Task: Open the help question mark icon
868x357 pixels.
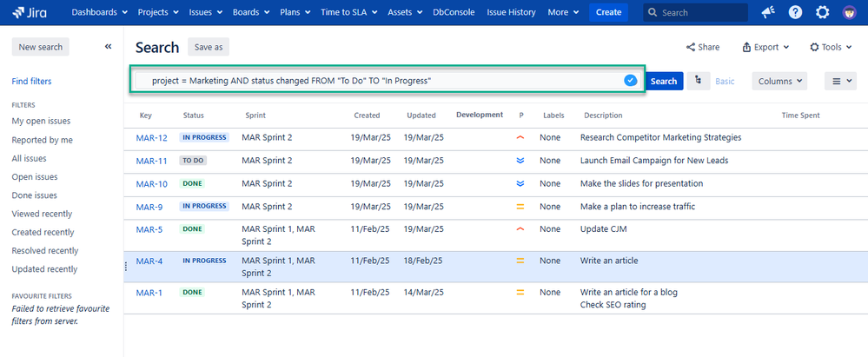Action: click(x=796, y=12)
